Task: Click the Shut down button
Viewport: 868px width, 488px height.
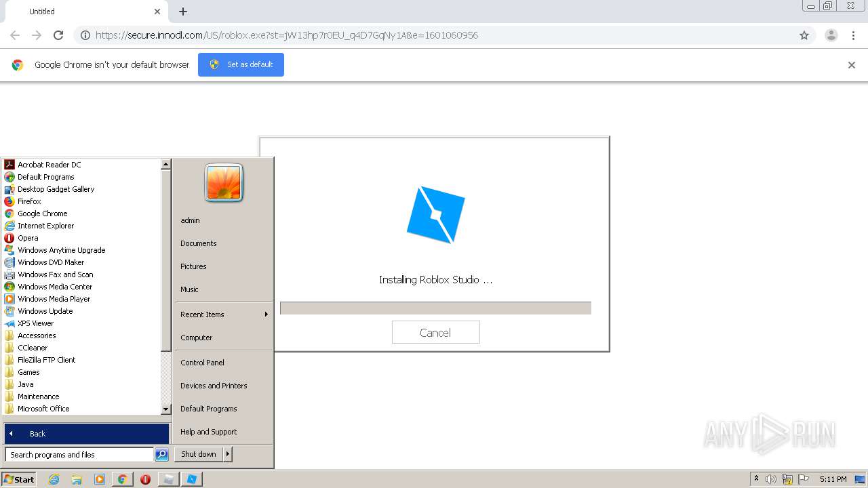Action: coord(199,454)
